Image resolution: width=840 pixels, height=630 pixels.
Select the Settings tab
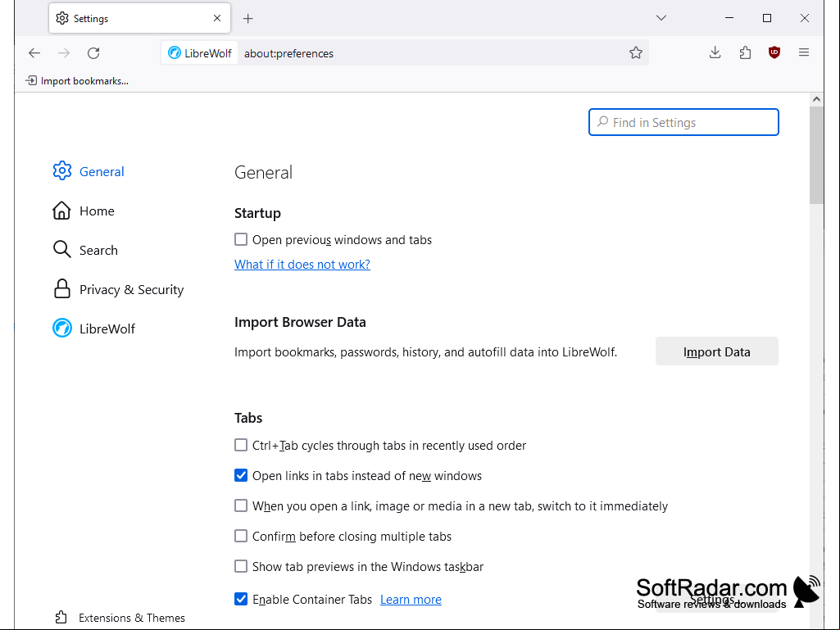click(139, 18)
